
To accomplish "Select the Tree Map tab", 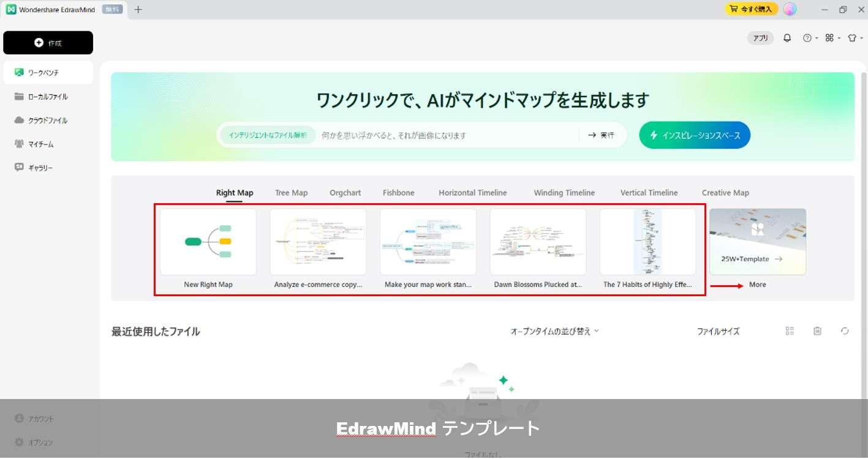I will (x=292, y=193).
